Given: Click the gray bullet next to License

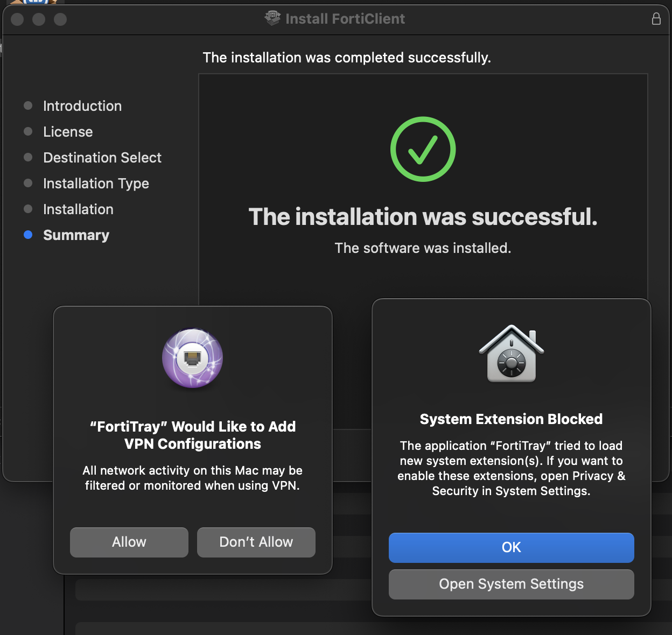Looking at the screenshot, I should point(29,131).
